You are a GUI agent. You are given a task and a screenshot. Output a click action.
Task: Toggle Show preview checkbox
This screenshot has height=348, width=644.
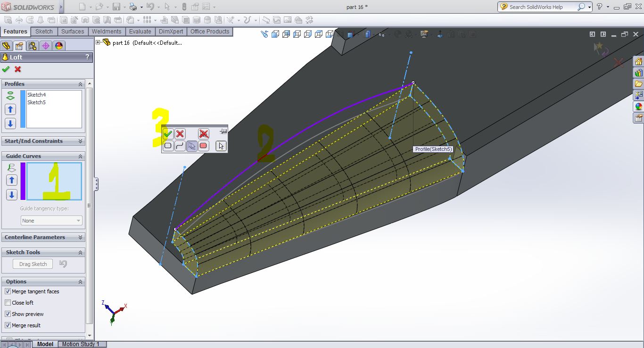(8, 314)
